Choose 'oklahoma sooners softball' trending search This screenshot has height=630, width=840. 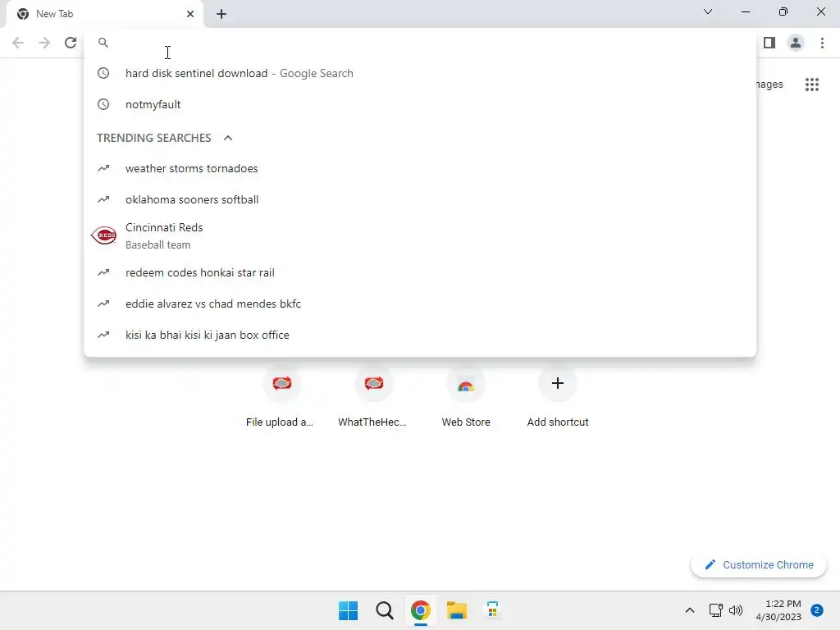420,199
